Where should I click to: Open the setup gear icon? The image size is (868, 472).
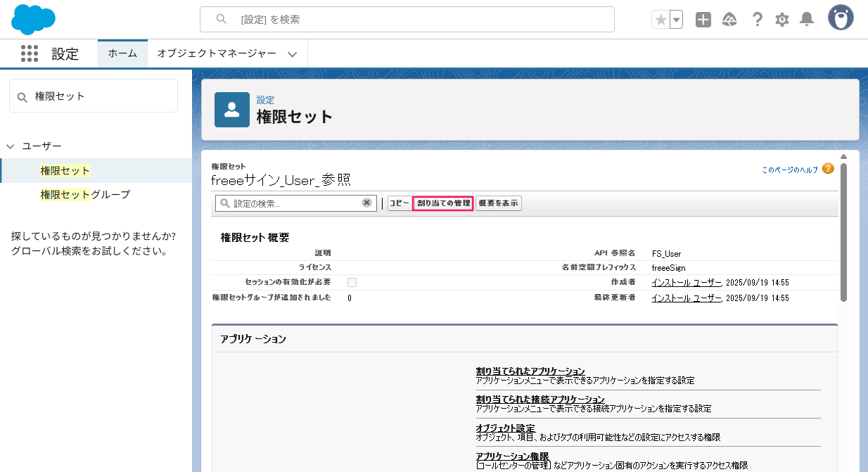point(782,20)
